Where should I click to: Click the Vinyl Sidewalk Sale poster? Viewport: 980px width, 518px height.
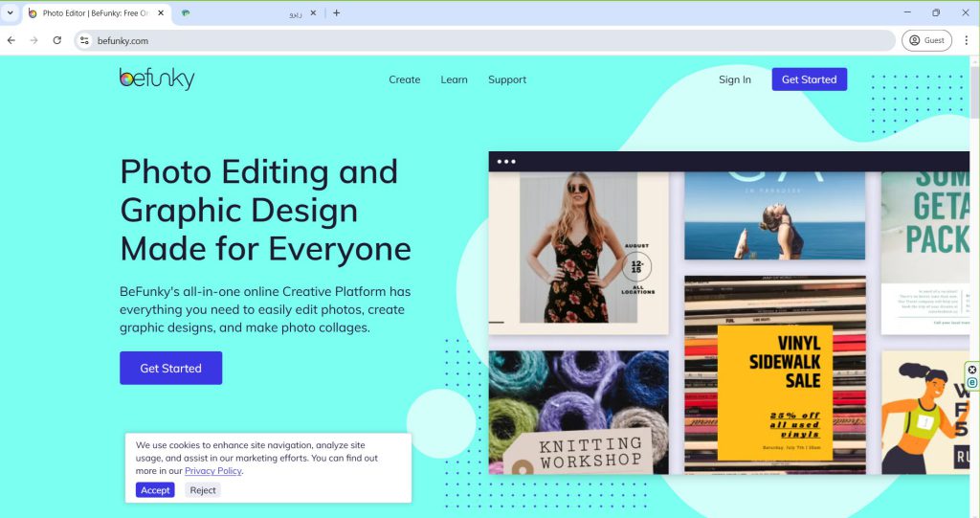[775, 374]
